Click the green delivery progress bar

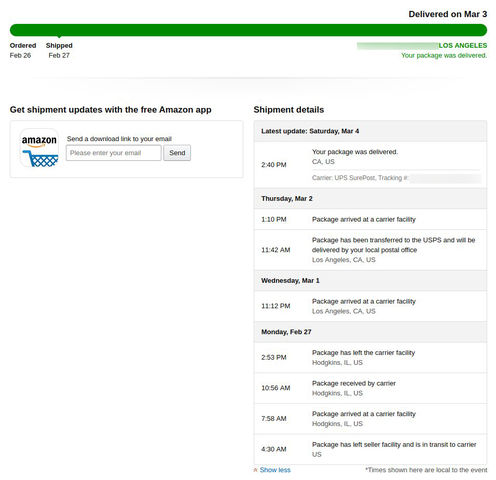coord(248,30)
